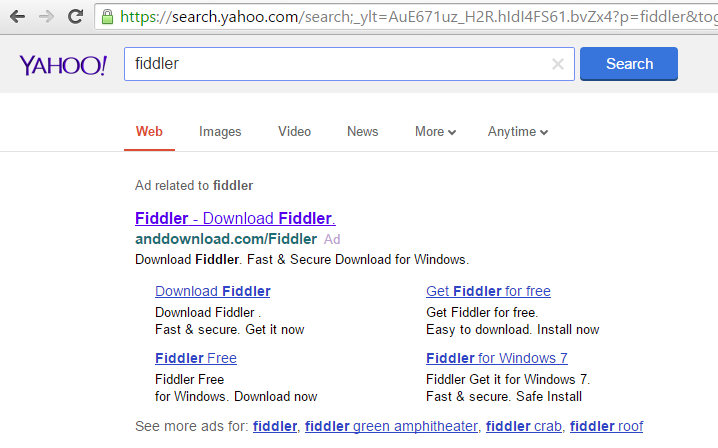Click the Fiddler Free link
718x448 pixels.
[x=196, y=358]
